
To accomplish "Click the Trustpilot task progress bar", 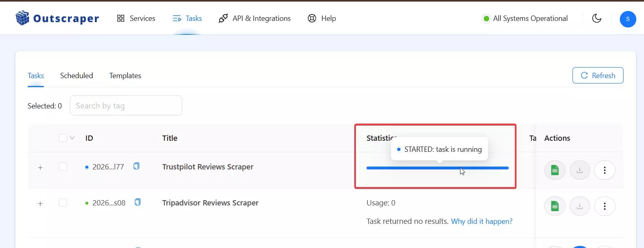I will pyautogui.click(x=438, y=168).
